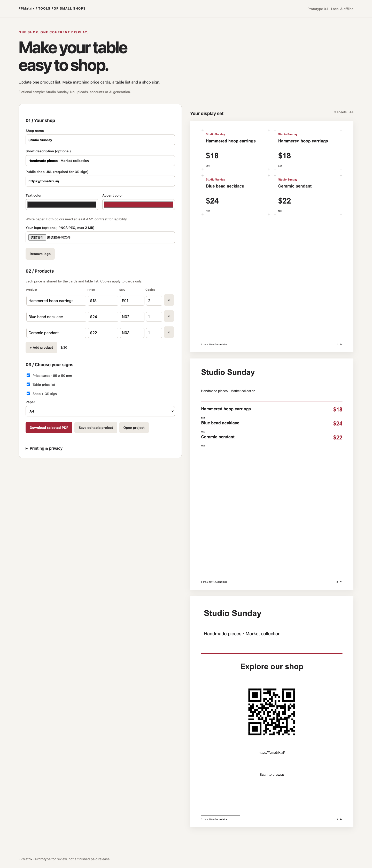Click the 01 / Your shop heading
This screenshot has width=372, height=868.
pyautogui.click(x=40, y=121)
